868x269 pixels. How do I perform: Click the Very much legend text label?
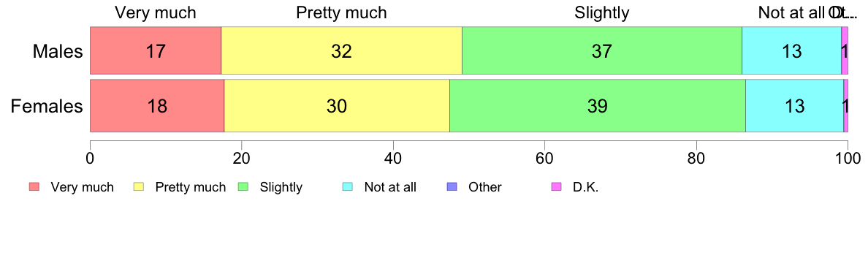[x=82, y=187]
